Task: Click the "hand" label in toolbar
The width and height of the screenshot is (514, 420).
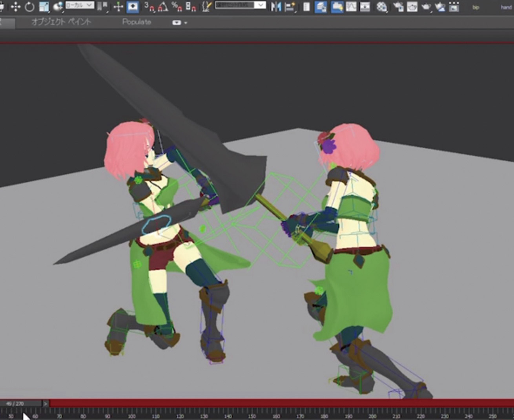Action: [506, 7]
